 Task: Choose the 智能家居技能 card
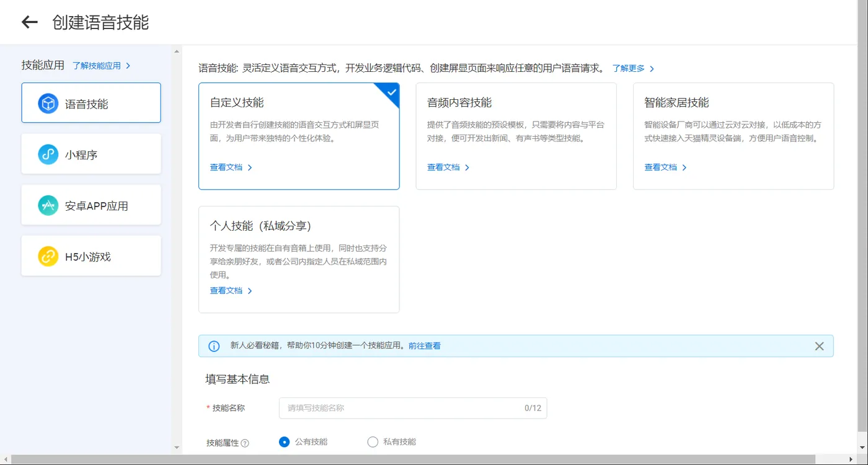pos(733,136)
